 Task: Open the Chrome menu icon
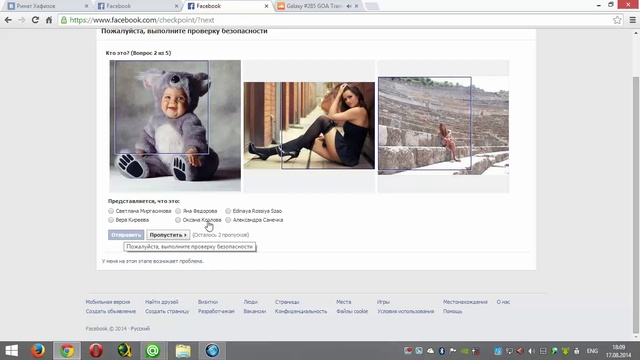pyautogui.click(x=632, y=20)
